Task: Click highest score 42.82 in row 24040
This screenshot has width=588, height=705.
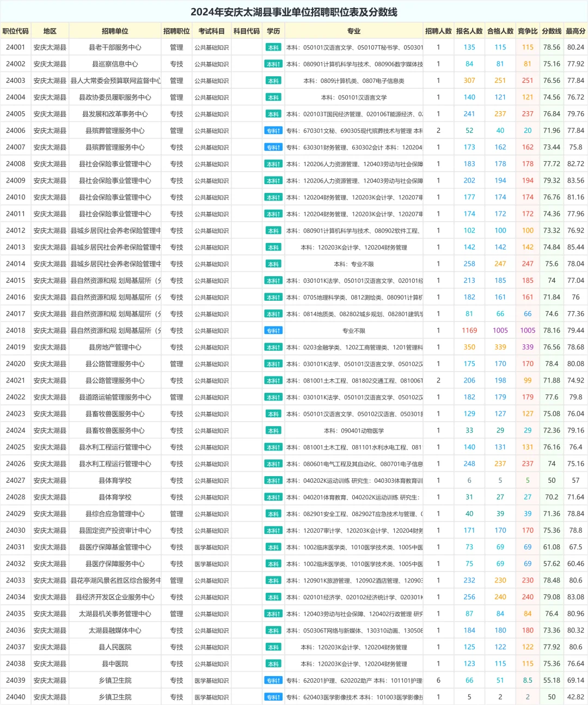Action: point(575,697)
